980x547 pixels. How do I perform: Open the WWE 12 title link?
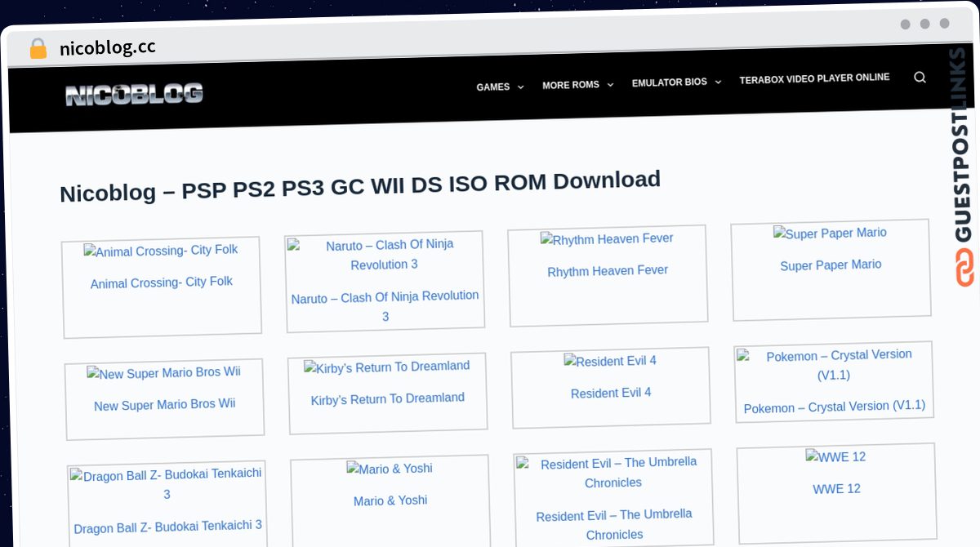coord(836,489)
